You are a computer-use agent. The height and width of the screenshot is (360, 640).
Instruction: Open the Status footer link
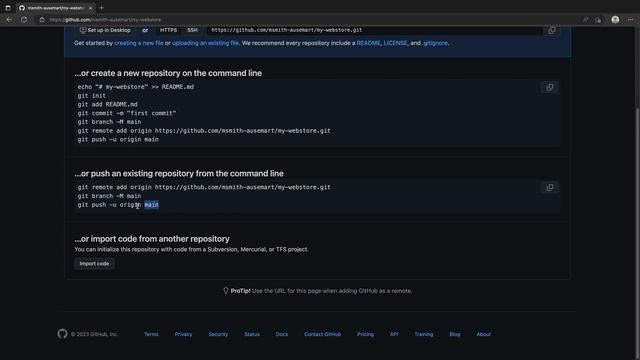pos(252,334)
